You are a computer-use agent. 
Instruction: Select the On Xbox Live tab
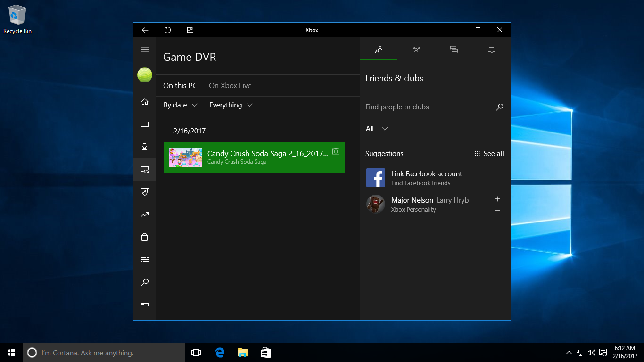tap(230, 86)
